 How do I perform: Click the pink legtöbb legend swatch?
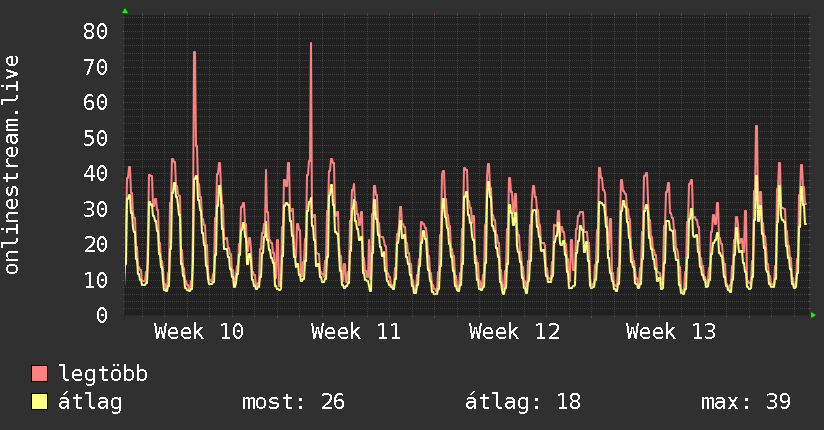pos(39,374)
